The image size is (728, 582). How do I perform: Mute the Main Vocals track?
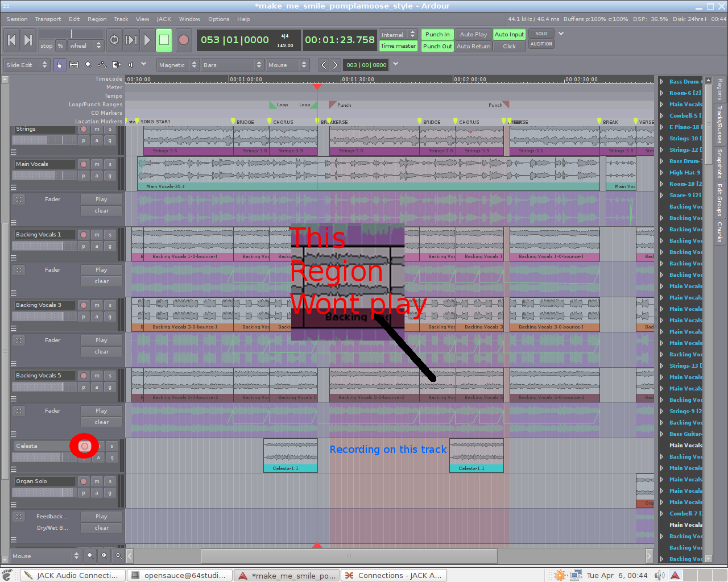(x=97, y=164)
